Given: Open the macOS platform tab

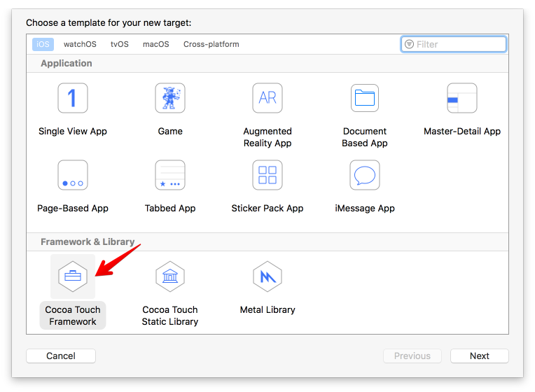Looking at the screenshot, I should [x=156, y=44].
